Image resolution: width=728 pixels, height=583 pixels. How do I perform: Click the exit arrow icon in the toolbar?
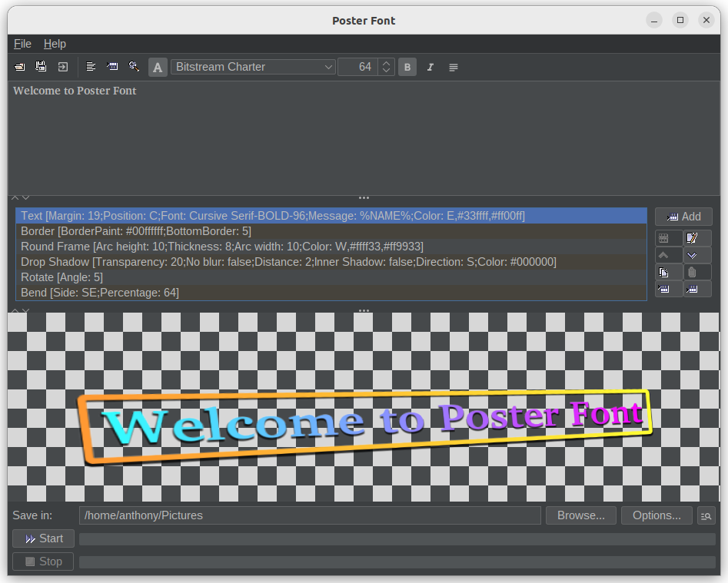63,67
